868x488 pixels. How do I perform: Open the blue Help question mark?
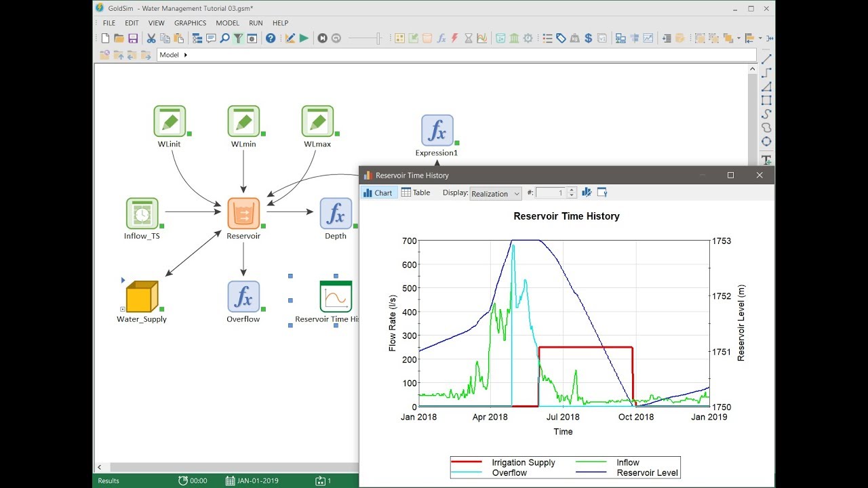click(x=271, y=39)
